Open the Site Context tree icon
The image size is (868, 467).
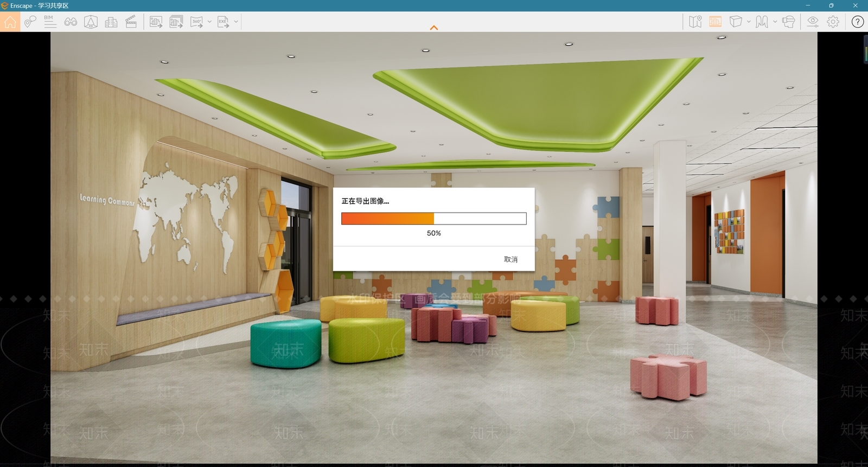pyautogui.click(x=91, y=22)
